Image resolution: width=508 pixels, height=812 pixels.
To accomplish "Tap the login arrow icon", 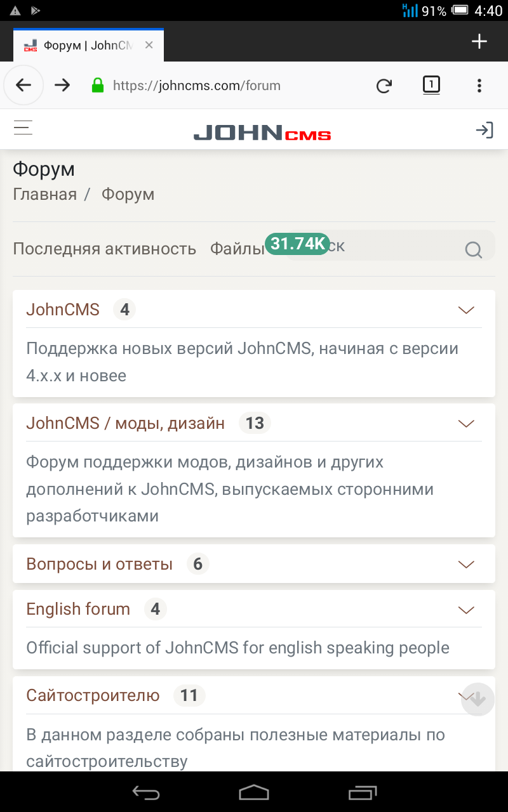I will 485,130.
